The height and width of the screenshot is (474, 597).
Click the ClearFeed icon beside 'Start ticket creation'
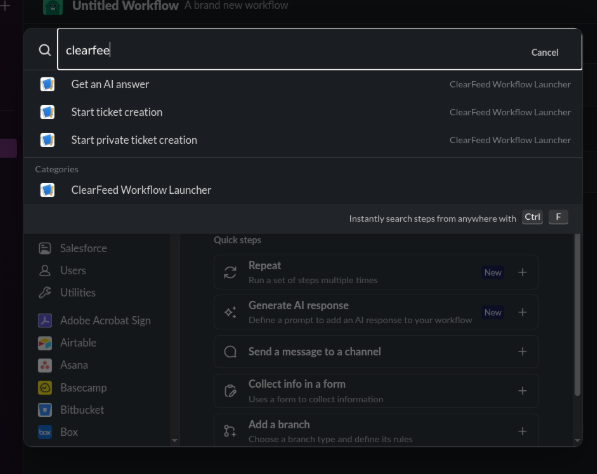[x=47, y=112]
